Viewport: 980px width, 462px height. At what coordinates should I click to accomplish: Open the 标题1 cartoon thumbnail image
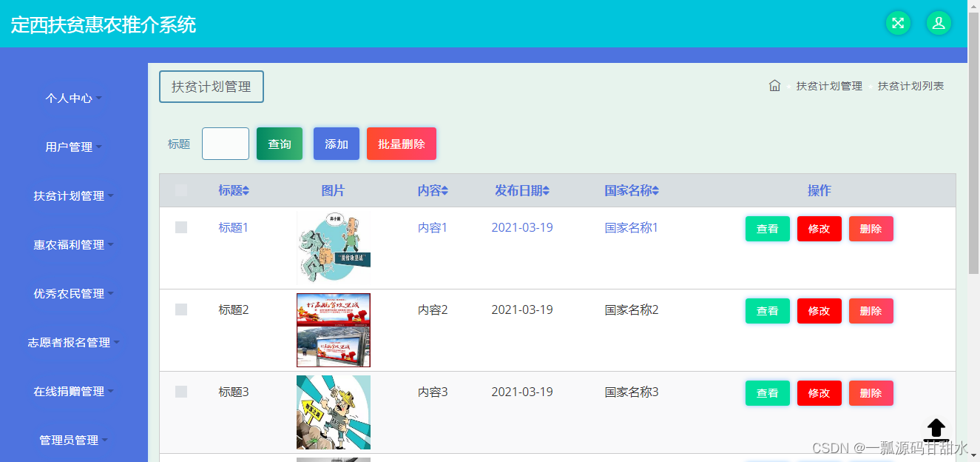pos(334,248)
